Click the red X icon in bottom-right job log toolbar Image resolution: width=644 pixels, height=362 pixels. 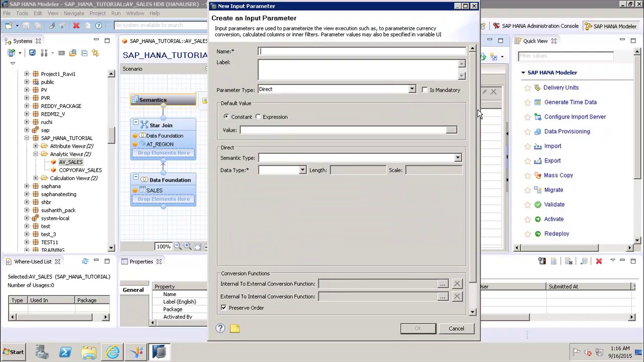point(599,261)
